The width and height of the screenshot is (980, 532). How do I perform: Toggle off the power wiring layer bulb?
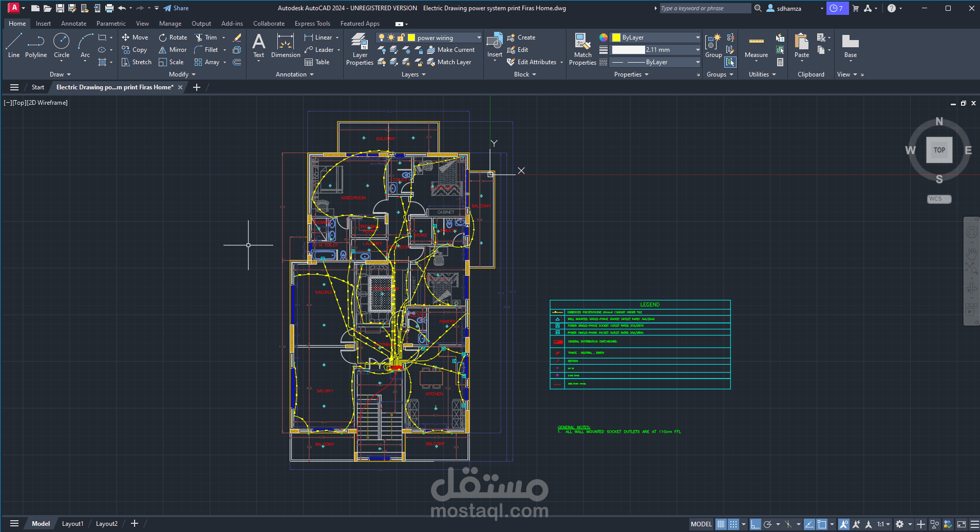[382, 37]
